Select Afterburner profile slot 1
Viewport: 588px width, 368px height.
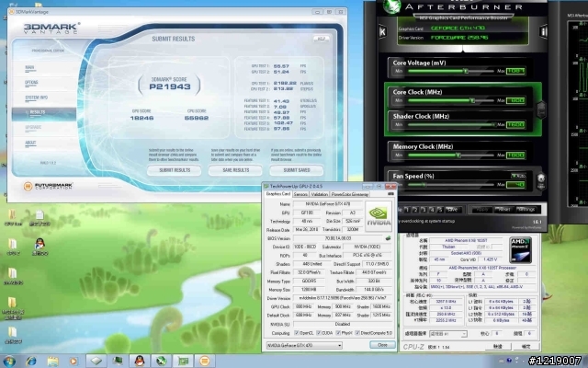[x=408, y=210]
